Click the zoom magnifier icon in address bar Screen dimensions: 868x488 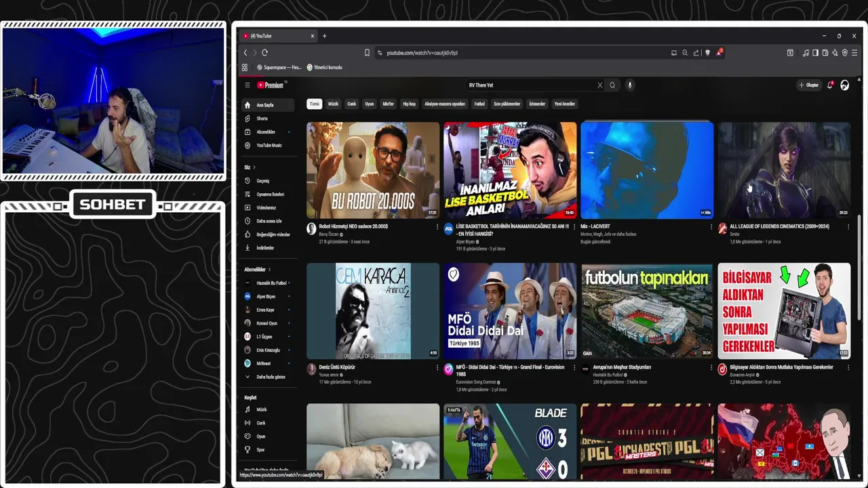point(685,53)
